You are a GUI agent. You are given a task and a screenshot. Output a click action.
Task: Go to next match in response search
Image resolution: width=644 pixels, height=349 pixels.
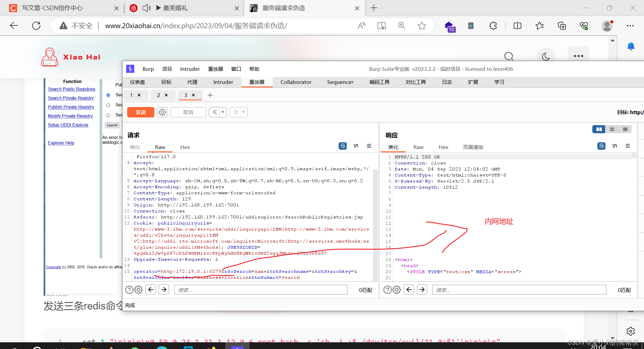coord(422,289)
